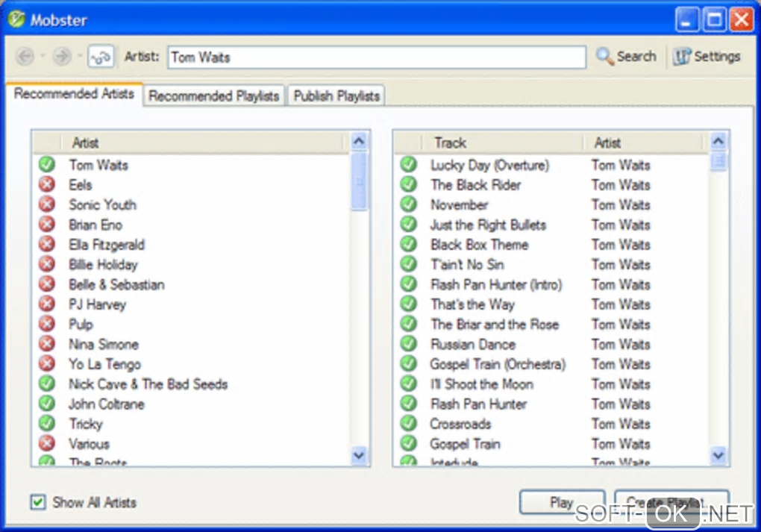
Task: Click green check beside Flash Pan Hunter (Intro)
Action: 409,284
